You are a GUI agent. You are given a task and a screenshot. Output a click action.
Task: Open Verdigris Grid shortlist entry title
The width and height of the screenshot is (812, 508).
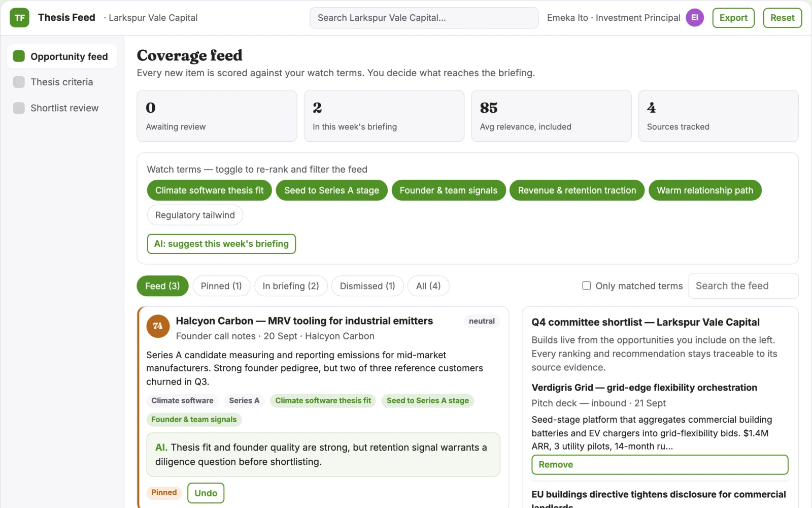coord(644,387)
